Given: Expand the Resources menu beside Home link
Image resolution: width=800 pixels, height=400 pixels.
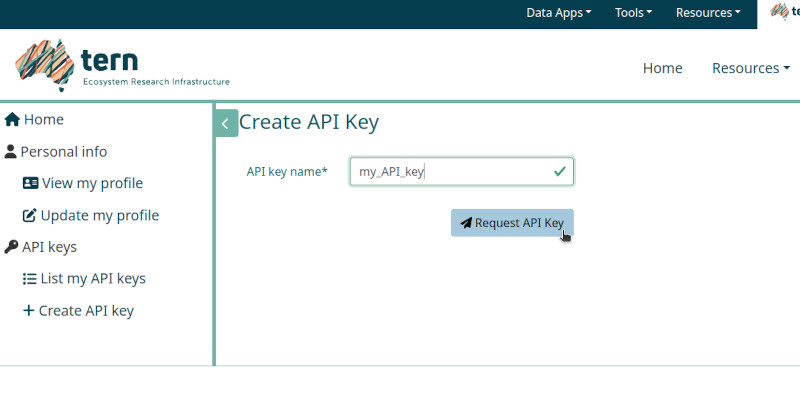Looking at the screenshot, I should pos(751,68).
